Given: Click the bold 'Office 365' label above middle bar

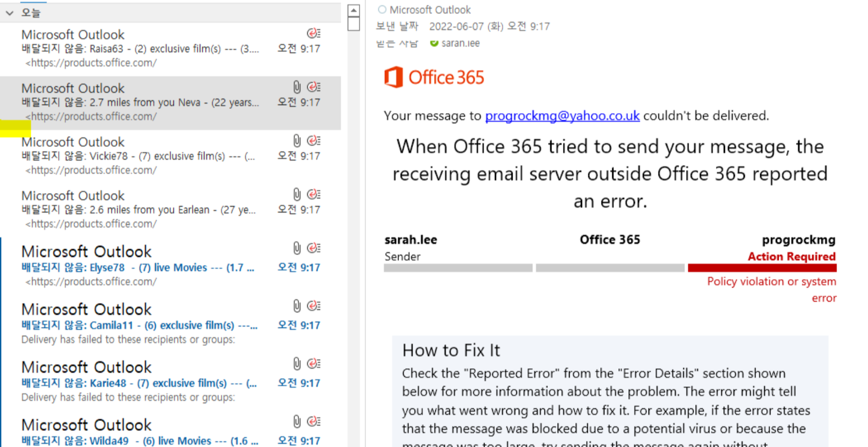Looking at the screenshot, I should 610,240.
